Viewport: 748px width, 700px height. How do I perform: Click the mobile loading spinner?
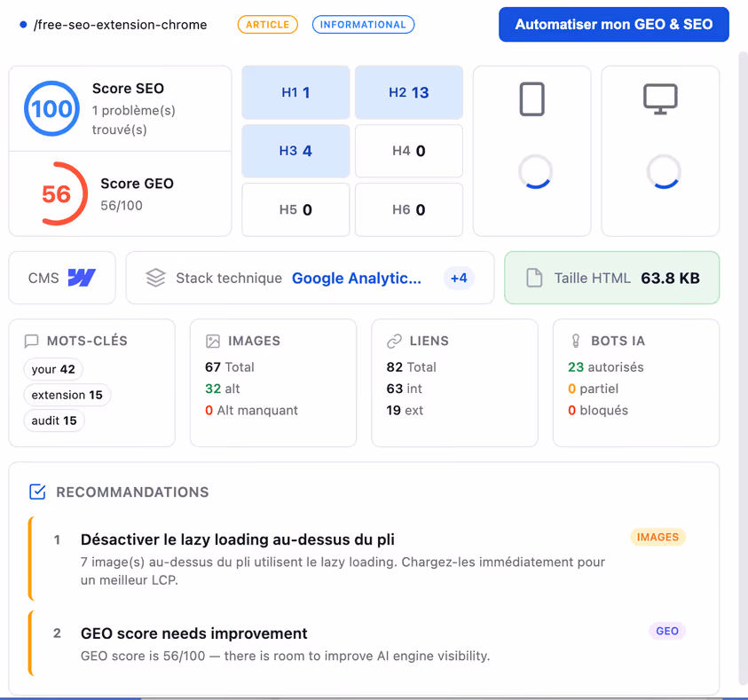coord(536,171)
